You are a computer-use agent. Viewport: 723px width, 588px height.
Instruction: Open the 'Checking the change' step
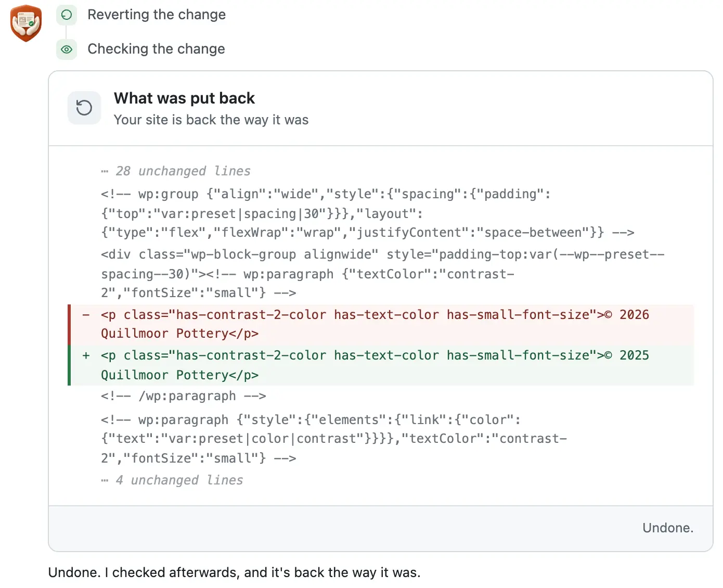click(156, 49)
